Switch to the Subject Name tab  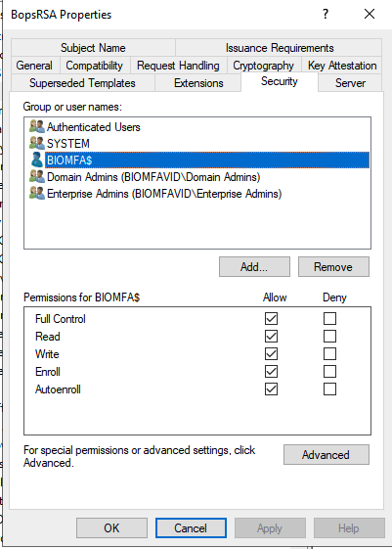coord(93,48)
